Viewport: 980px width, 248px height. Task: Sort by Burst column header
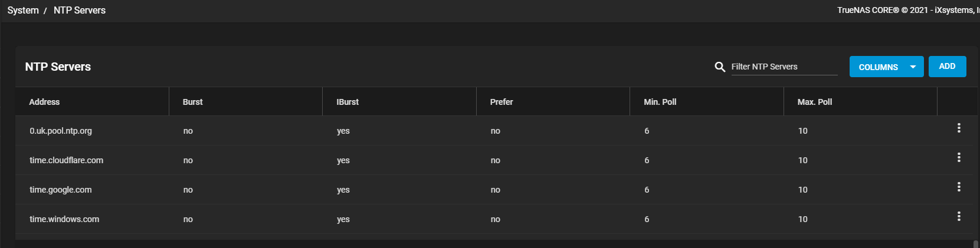(192, 102)
